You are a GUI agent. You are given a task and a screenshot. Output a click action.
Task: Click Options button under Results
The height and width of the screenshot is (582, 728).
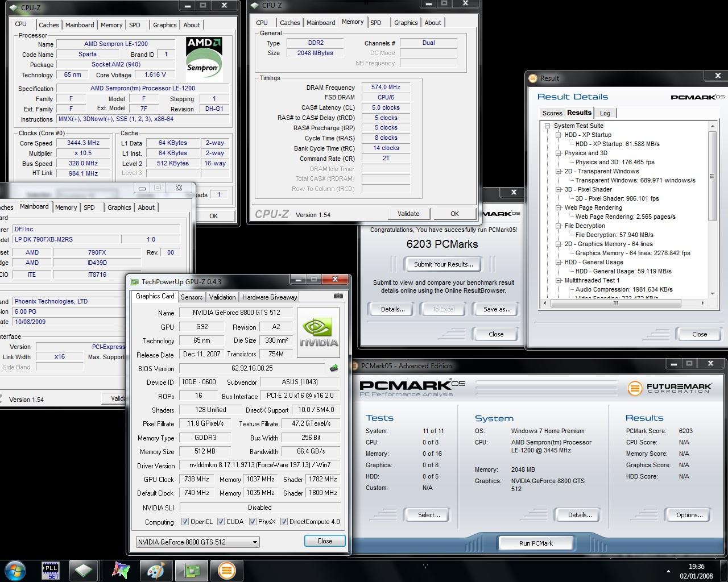(x=689, y=515)
